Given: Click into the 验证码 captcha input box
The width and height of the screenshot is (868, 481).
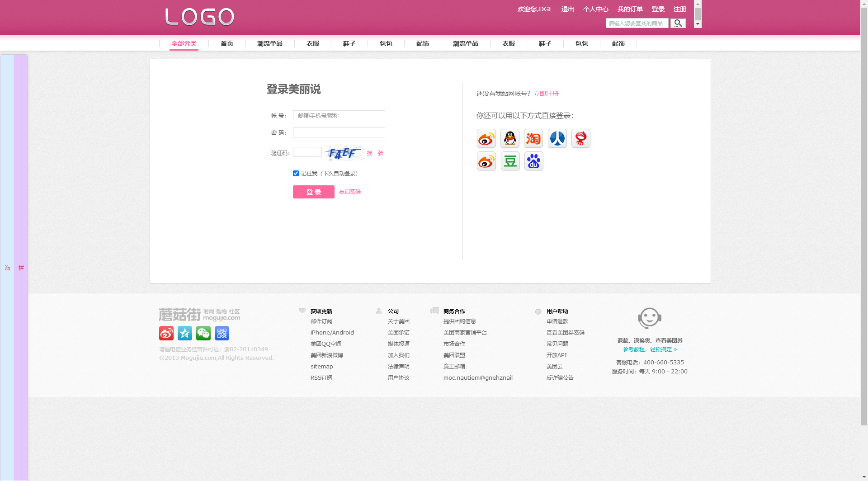Looking at the screenshot, I should [x=307, y=152].
